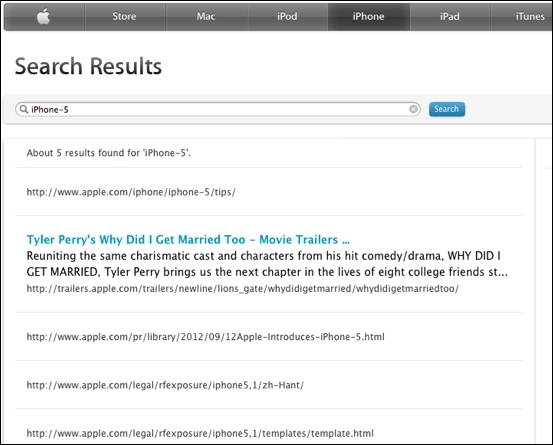This screenshot has width=553, height=445.
Task: Focus the iPhone-5 search input field
Action: click(x=218, y=109)
